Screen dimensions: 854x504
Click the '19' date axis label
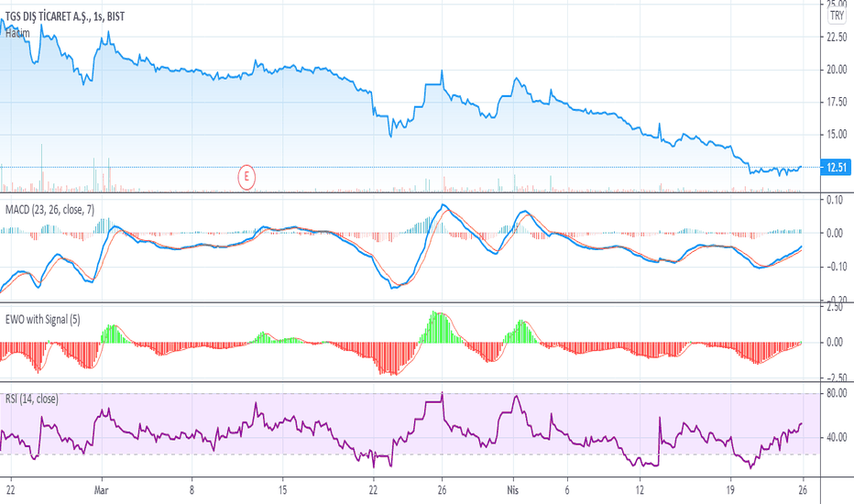[x=730, y=490]
